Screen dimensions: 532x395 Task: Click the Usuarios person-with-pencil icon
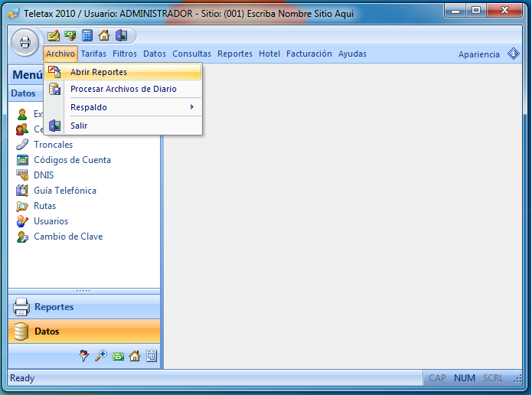(x=22, y=221)
